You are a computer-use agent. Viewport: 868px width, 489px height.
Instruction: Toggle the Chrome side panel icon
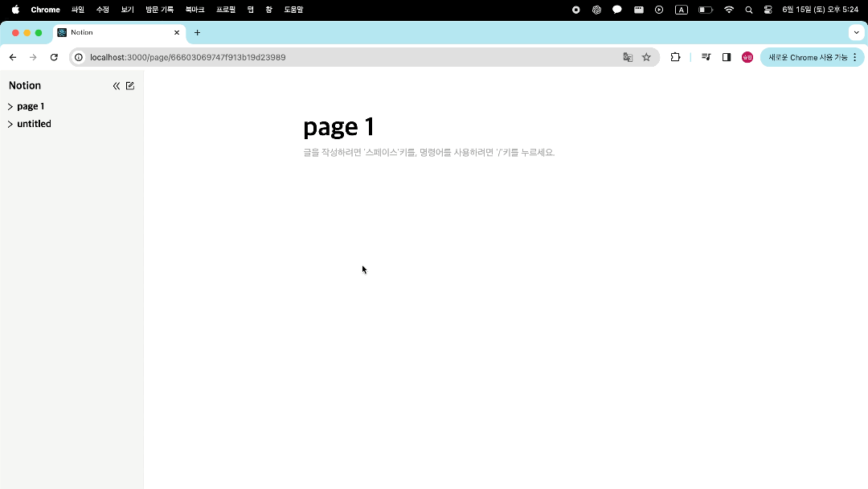tap(727, 57)
